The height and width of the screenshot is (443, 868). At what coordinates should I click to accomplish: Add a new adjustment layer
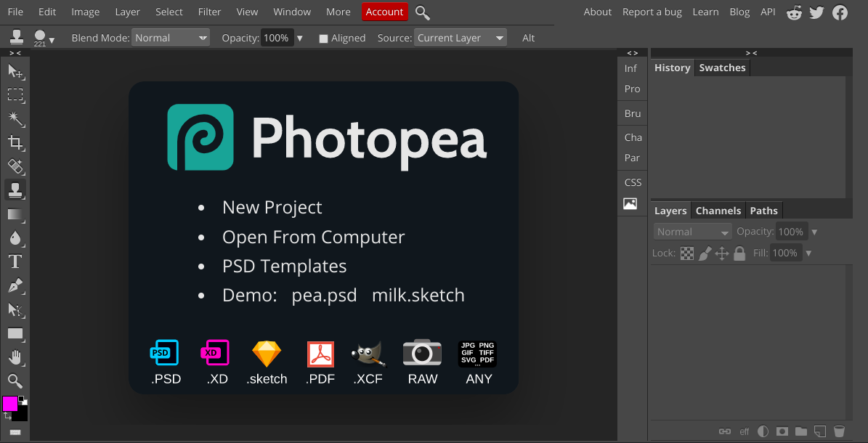763,431
